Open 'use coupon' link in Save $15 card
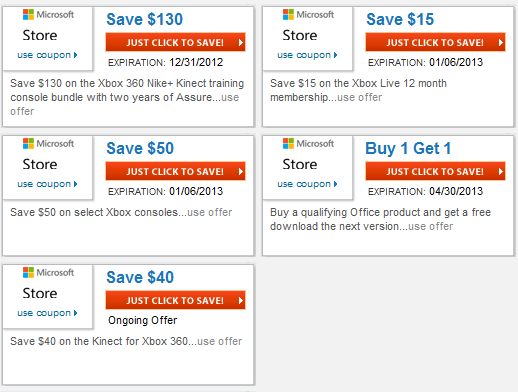The image size is (518, 392). tap(307, 55)
